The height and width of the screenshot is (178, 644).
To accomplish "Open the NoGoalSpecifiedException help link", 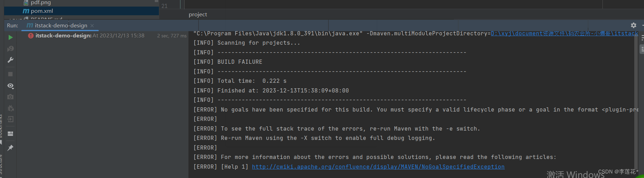I will pyautogui.click(x=378, y=167).
